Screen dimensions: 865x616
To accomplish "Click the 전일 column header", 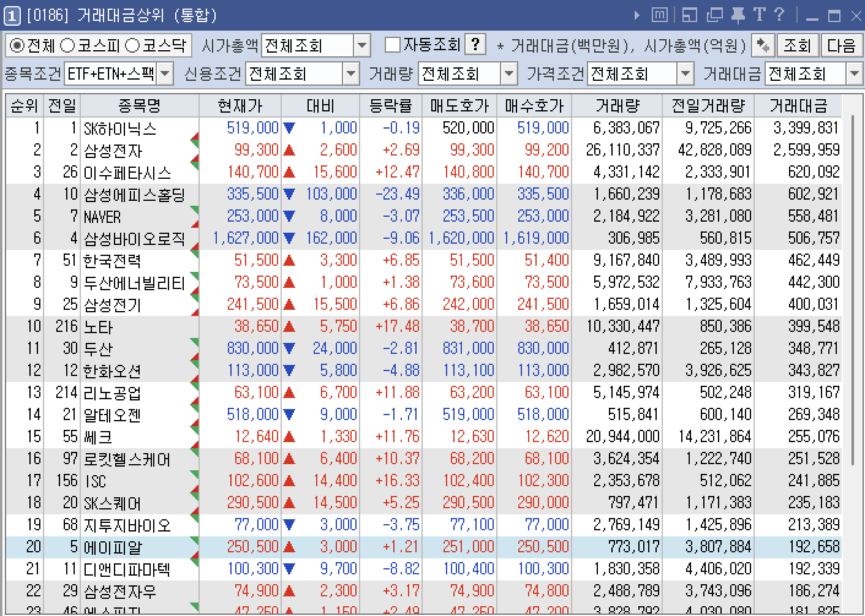I will click(x=62, y=106).
